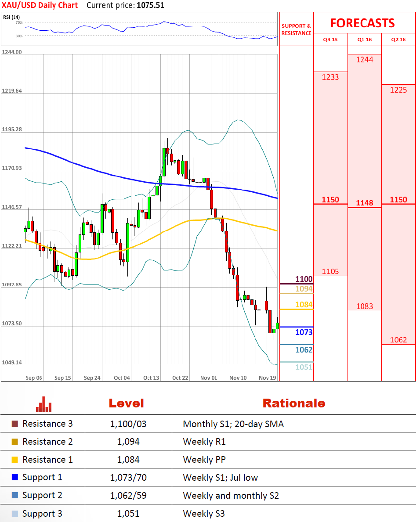Image resolution: width=420 pixels, height=522 pixels.
Task: Select the Support 1 blue color swatch
Action: click(x=14, y=477)
